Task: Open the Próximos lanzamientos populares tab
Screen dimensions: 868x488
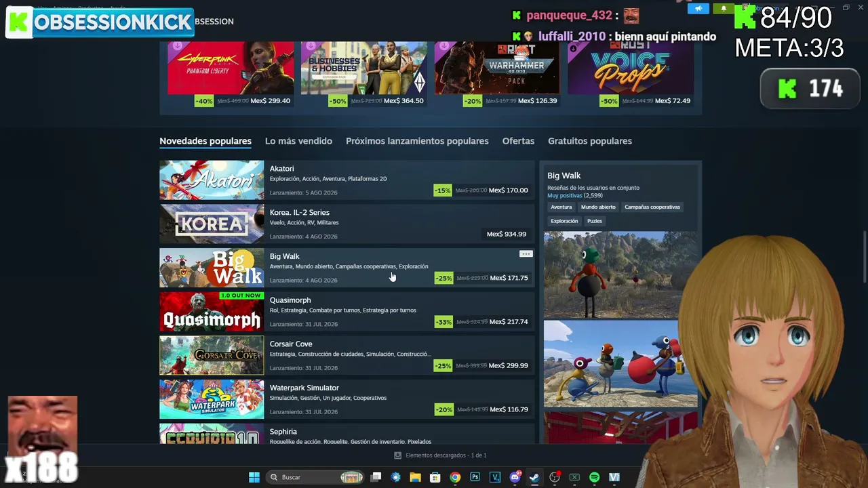Action: (417, 141)
